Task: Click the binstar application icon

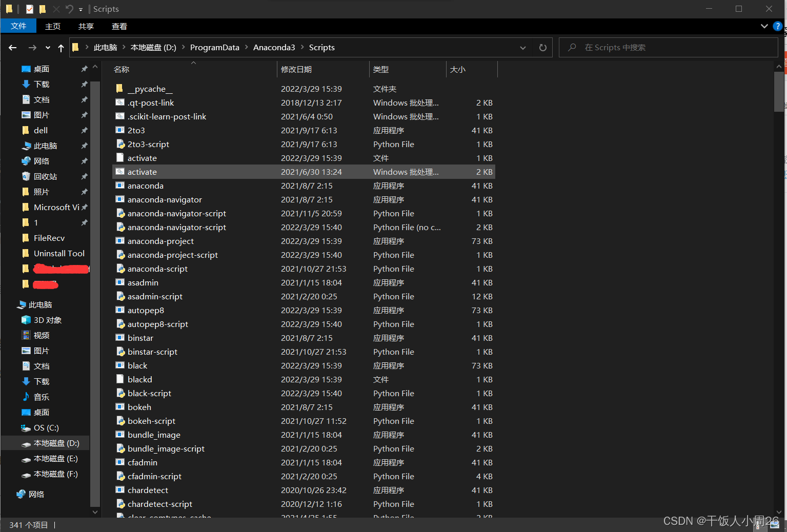Action: [x=120, y=338]
